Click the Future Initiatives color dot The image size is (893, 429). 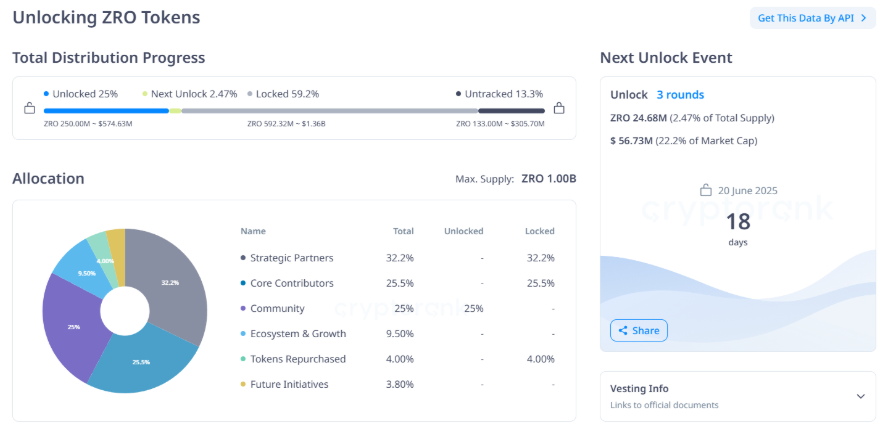click(243, 385)
